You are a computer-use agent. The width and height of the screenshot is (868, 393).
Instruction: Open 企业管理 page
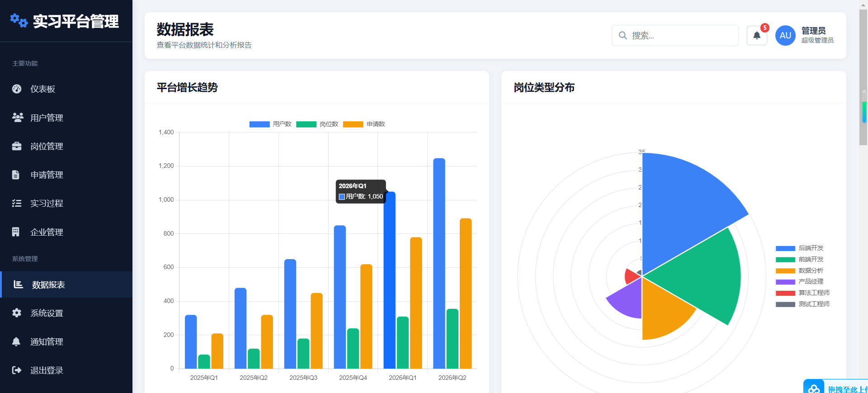(66, 232)
